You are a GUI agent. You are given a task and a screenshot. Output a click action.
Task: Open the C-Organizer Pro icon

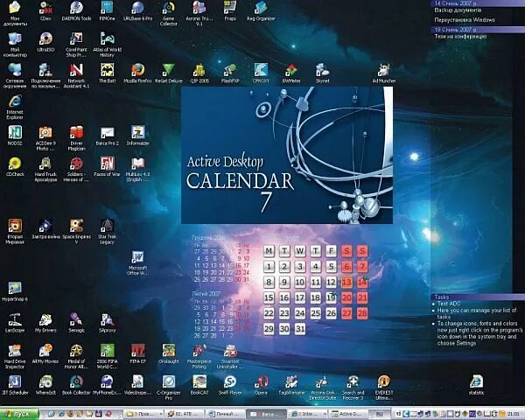(168, 388)
